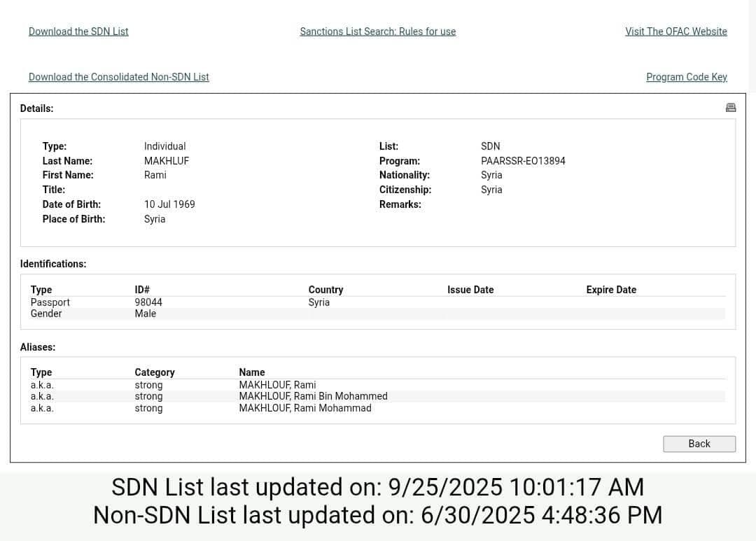Click the printer icon in Details panel
The width and height of the screenshot is (756, 541).
[731, 108]
